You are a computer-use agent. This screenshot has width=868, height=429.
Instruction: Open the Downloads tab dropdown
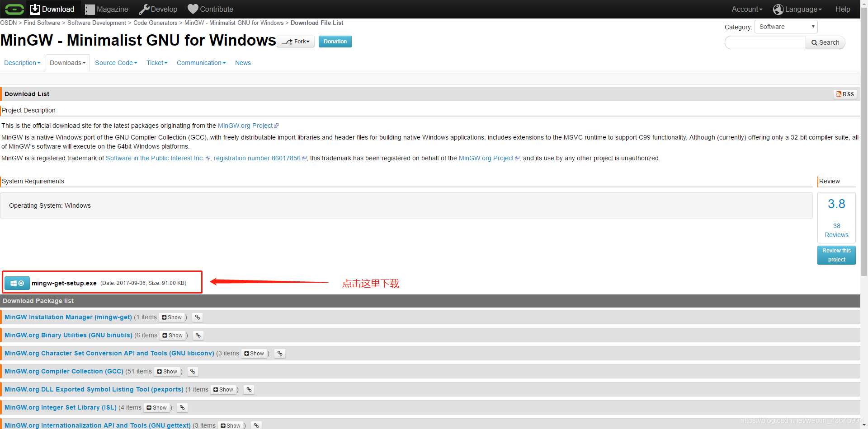(x=67, y=63)
